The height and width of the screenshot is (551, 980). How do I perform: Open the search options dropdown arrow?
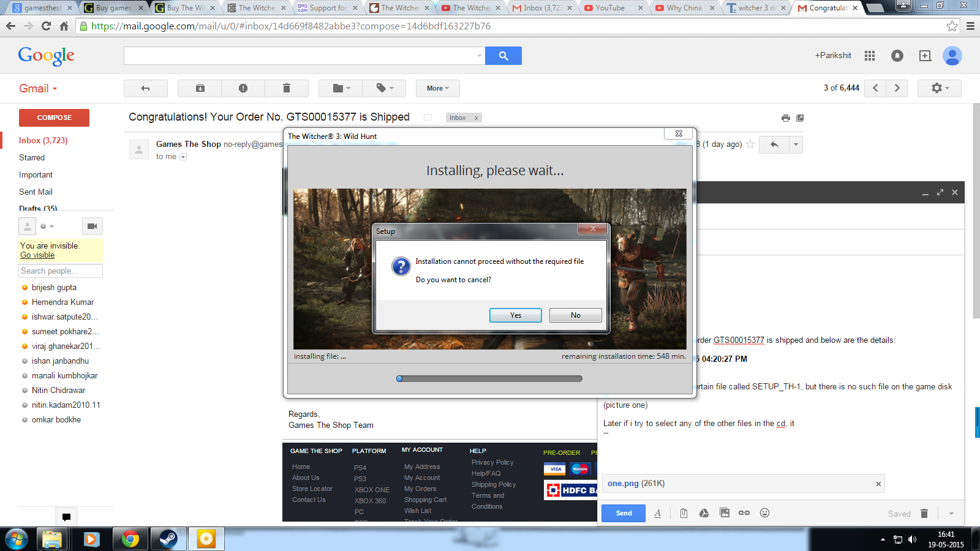coord(479,56)
